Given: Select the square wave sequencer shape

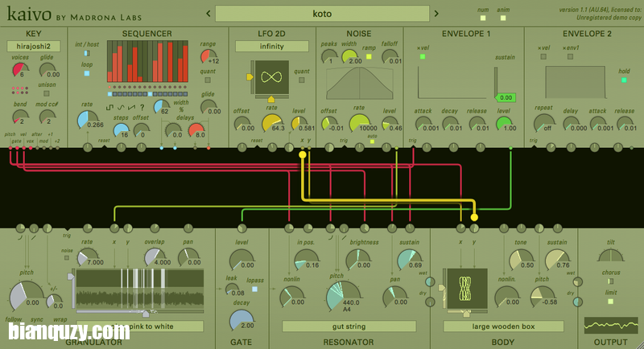Looking at the screenshot, I should (x=109, y=108).
